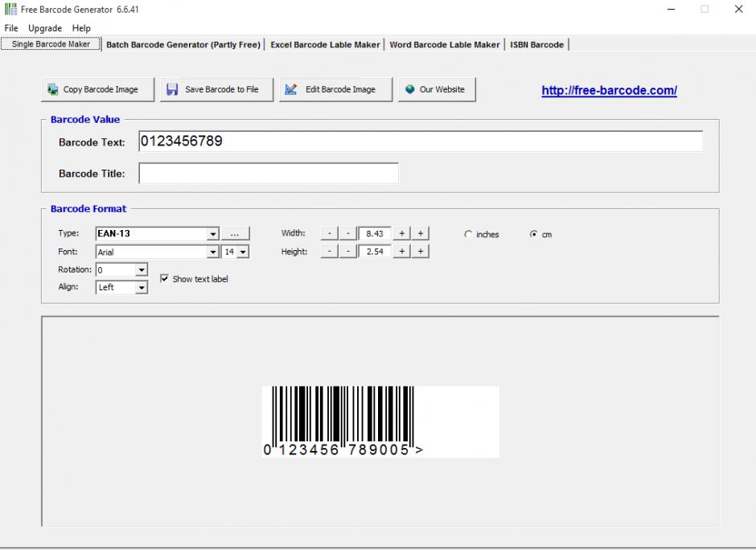
Task: Minimize the Free Barcode Generator window
Action: pyautogui.click(x=671, y=9)
